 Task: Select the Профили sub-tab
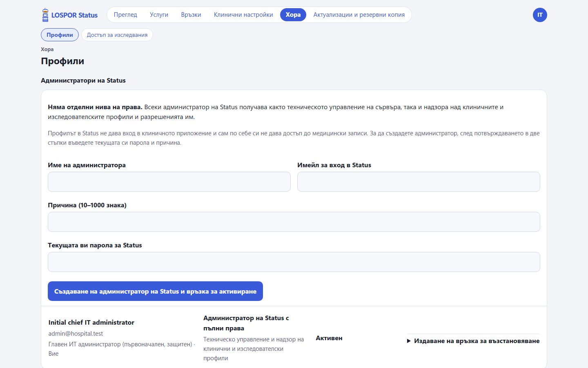click(60, 35)
